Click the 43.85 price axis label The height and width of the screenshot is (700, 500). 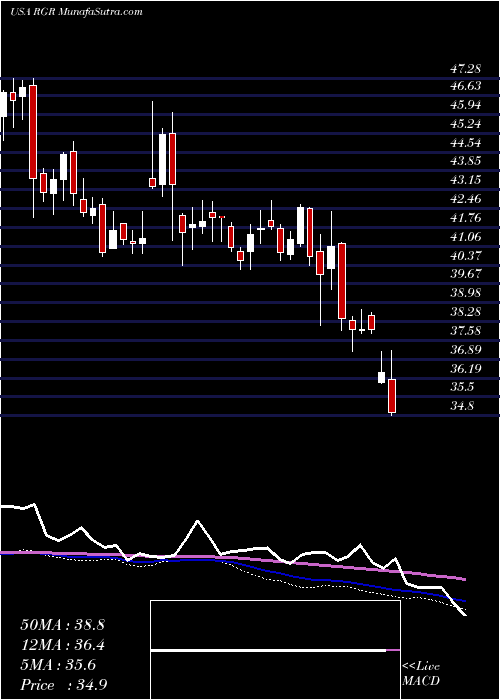465,162
